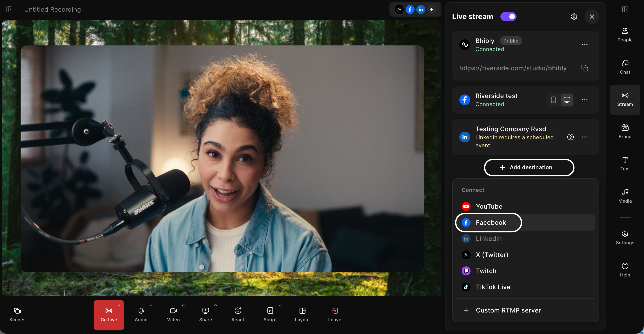Open Live stream settings gear

coord(574,17)
